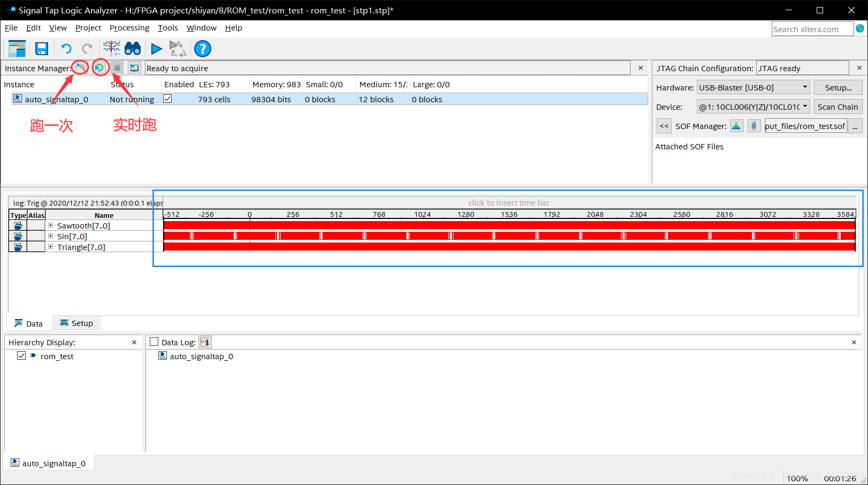The height and width of the screenshot is (485, 868).
Task: Click the Data Log save icon
Action: tap(205, 342)
